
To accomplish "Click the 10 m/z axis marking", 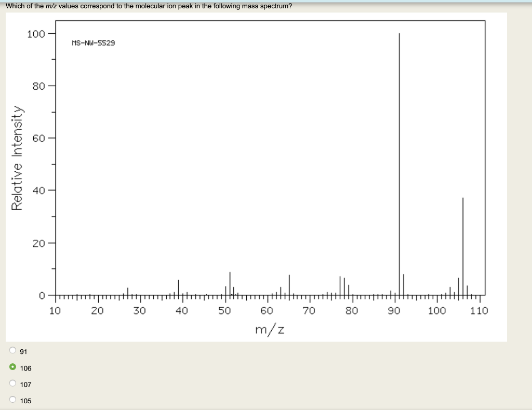I will tap(56, 310).
